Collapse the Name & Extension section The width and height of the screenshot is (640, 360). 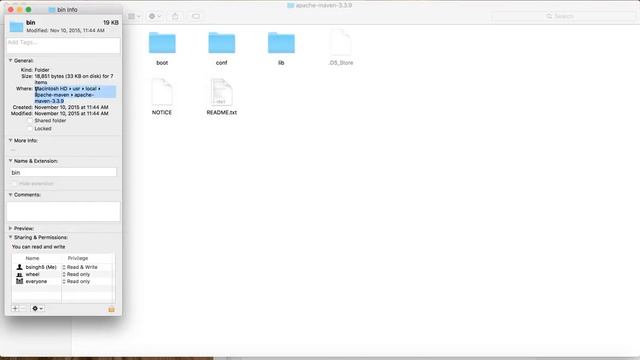coord(11,161)
